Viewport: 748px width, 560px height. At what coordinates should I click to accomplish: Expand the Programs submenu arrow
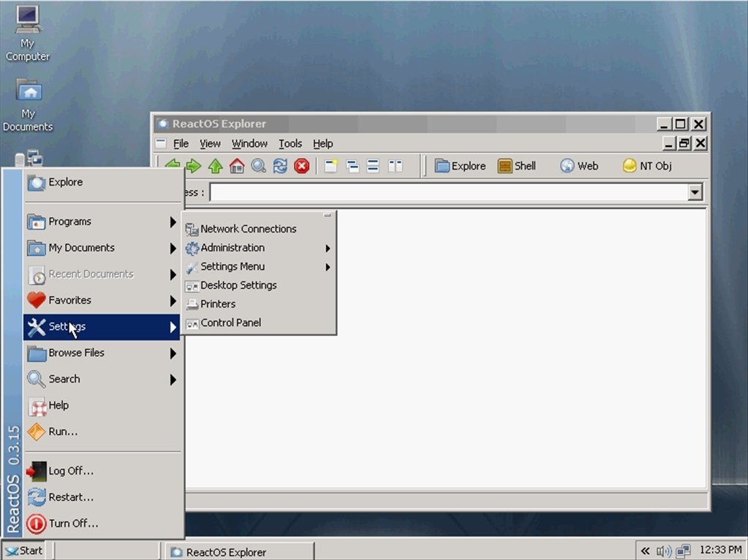173,222
